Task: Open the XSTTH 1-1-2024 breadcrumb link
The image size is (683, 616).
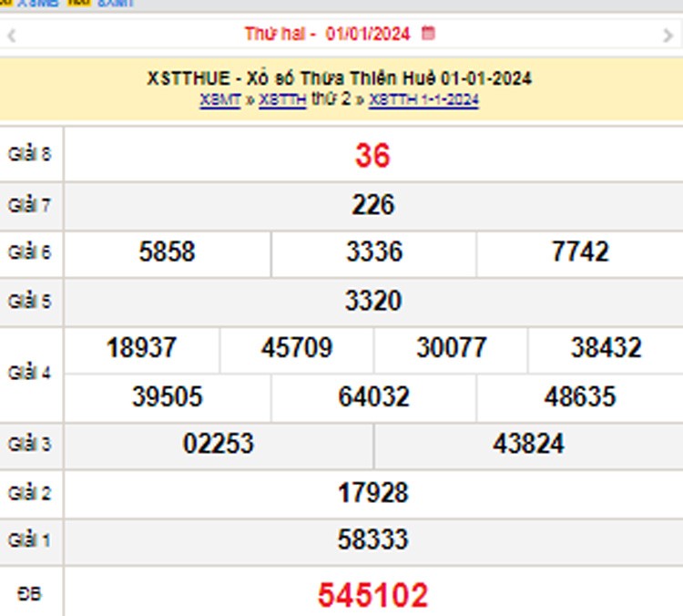Action: tap(423, 100)
